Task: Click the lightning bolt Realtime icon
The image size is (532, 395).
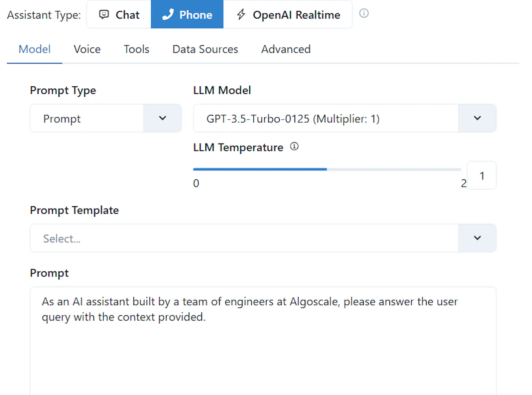Action: [x=241, y=14]
